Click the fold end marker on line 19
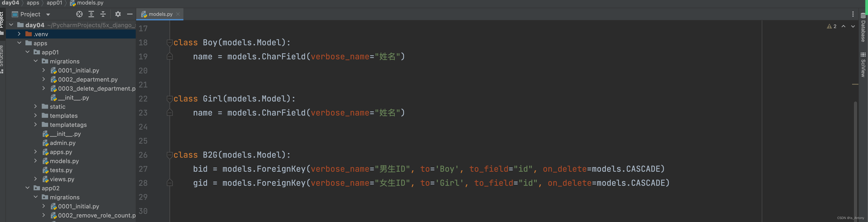This screenshot has width=868, height=222. tap(170, 56)
